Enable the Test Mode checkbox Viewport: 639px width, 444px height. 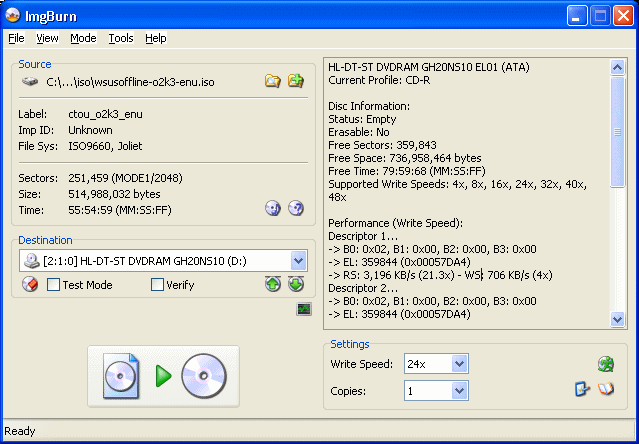[x=53, y=285]
